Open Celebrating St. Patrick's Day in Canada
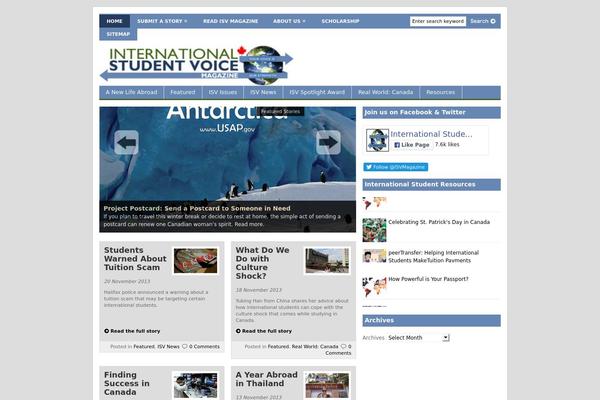 (439, 222)
